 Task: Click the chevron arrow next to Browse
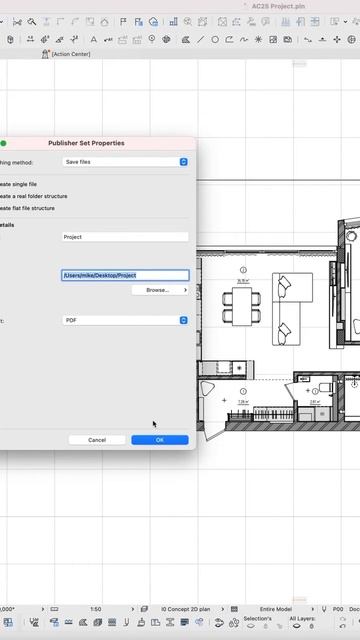185,290
